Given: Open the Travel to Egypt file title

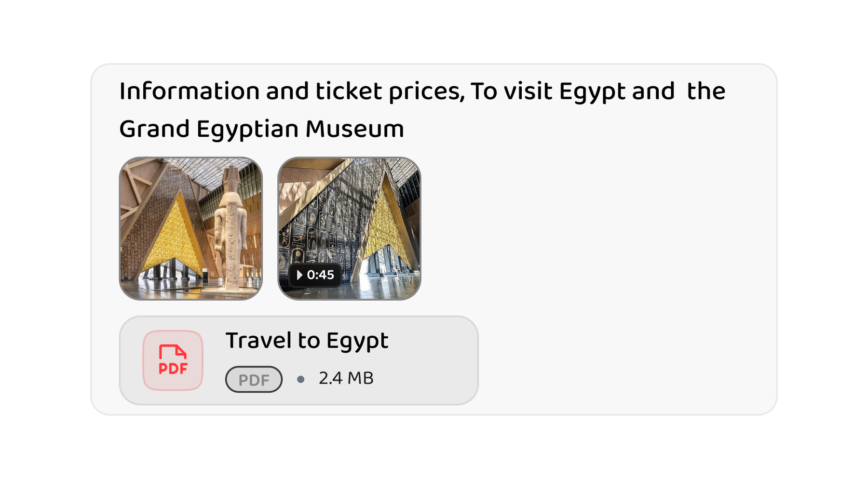Looking at the screenshot, I should click(x=307, y=341).
